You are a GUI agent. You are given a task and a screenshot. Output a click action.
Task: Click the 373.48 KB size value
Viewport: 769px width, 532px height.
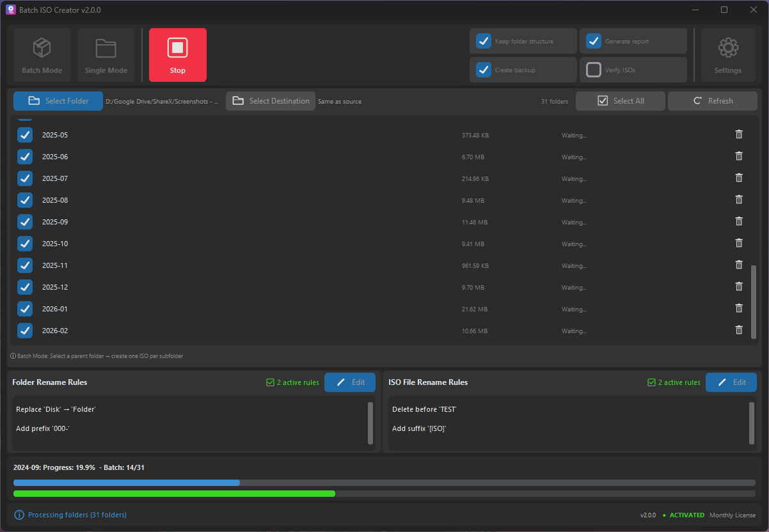(x=475, y=135)
